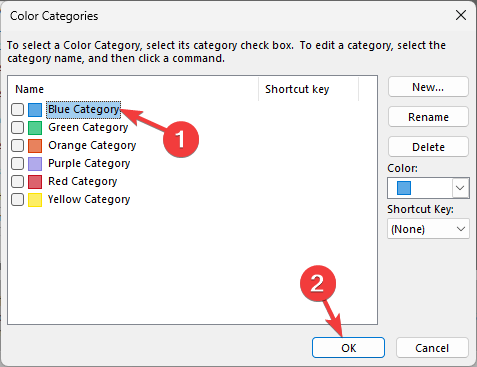Click the purple category color icon
The image size is (477, 367).
tap(35, 164)
